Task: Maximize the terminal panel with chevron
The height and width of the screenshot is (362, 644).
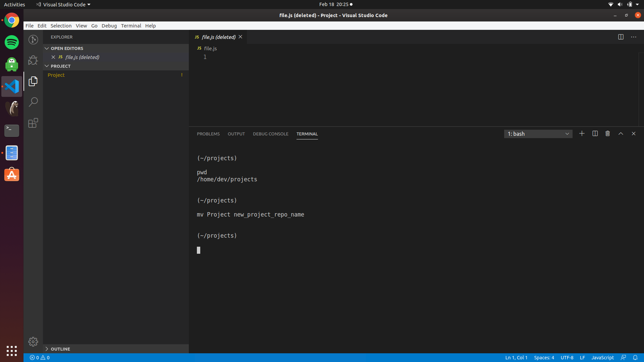Action: pos(621,133)
